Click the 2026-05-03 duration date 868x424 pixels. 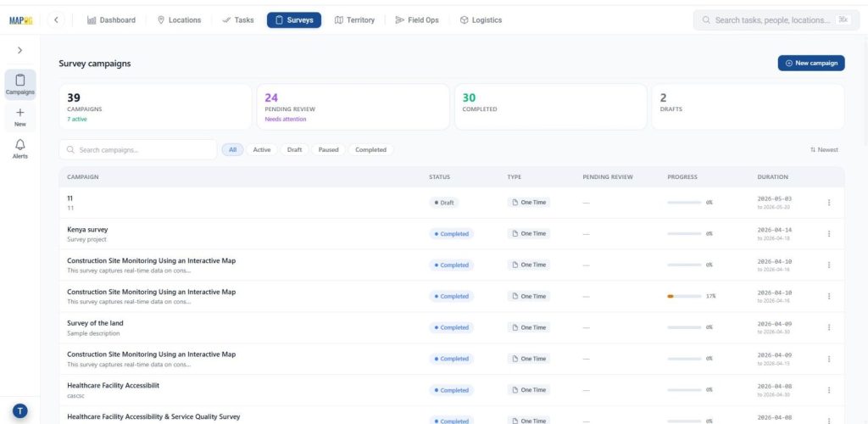[775, 198]
